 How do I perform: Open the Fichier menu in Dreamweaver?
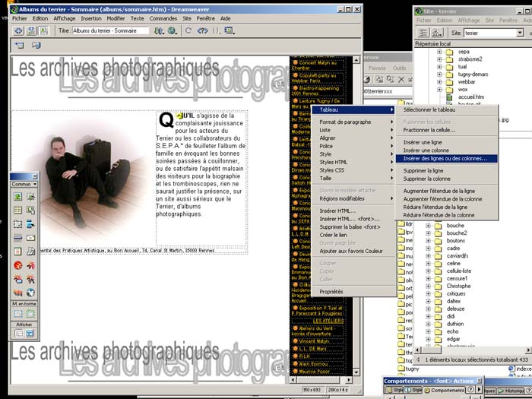[20, 19]
